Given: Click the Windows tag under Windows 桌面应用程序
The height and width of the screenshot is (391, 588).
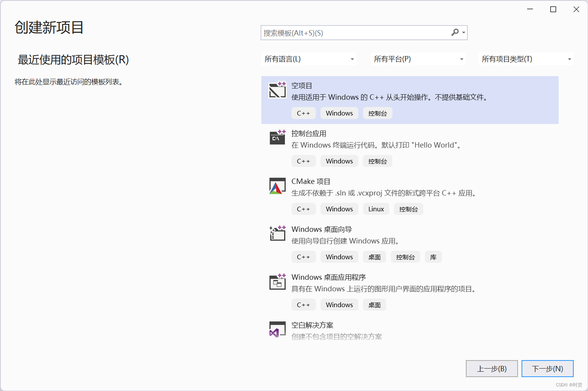Looking at the screenshot, I should point(339,305).
